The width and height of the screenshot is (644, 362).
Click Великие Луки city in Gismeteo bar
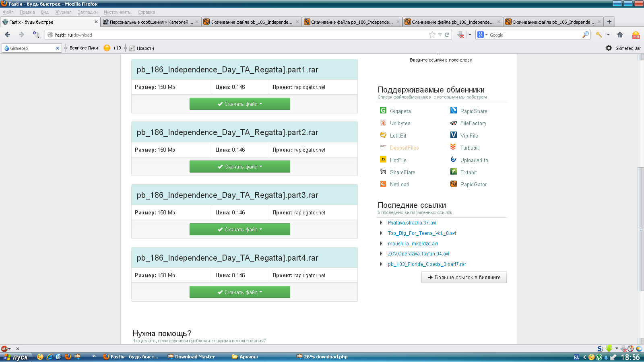pos(84,48)
